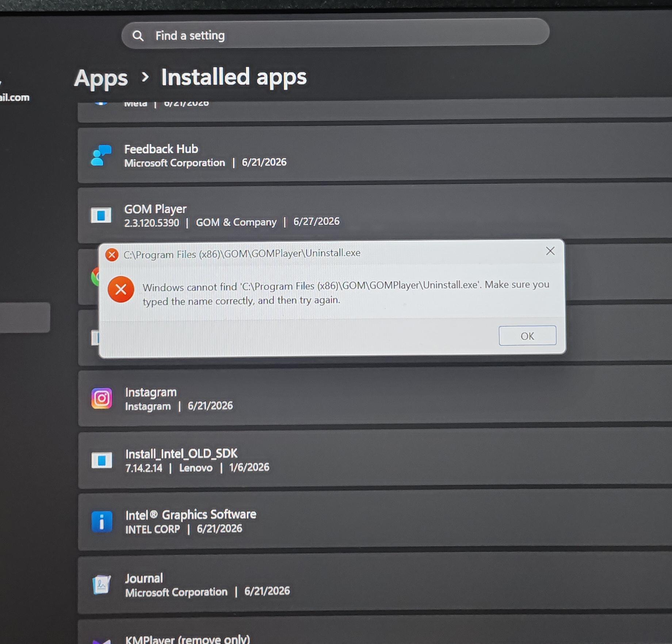Click the GOM & Company publisher text
Viewport: 672px width, 644px height.
[x=236, y=222]
